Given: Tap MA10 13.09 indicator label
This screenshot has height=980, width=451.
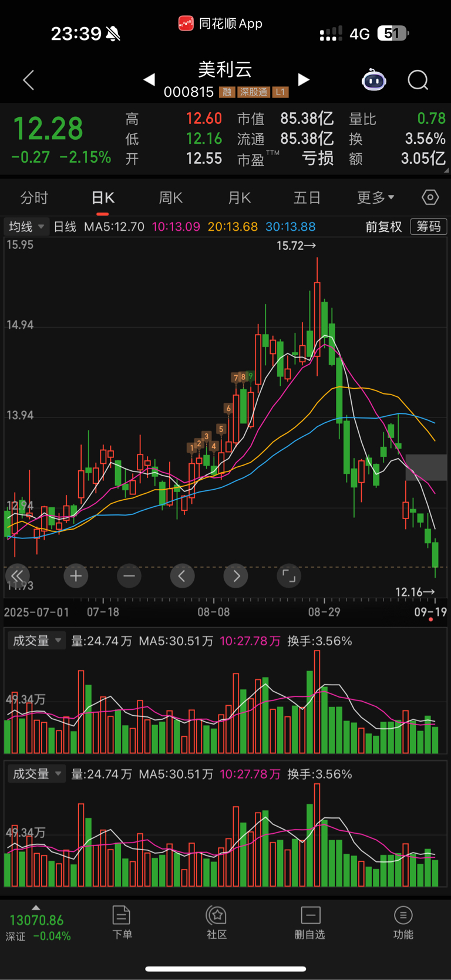Looking at the screenshot, I should (x=176, y=227).
